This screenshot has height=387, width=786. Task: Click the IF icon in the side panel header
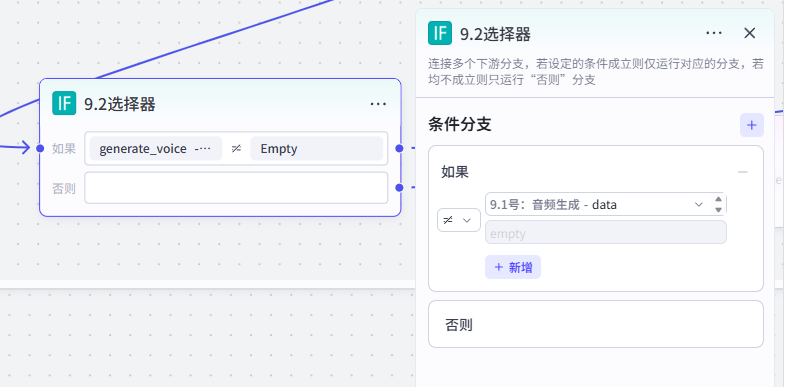click(440, 33)
